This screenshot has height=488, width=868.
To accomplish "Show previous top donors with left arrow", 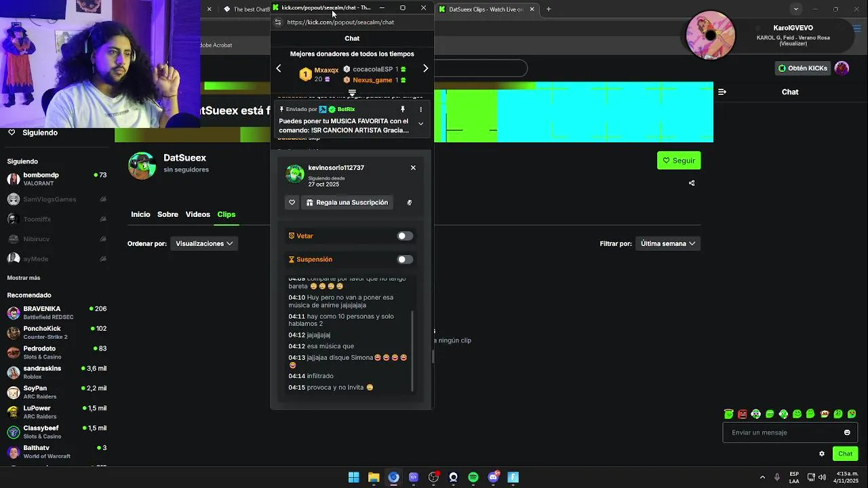I will point(278,68).
